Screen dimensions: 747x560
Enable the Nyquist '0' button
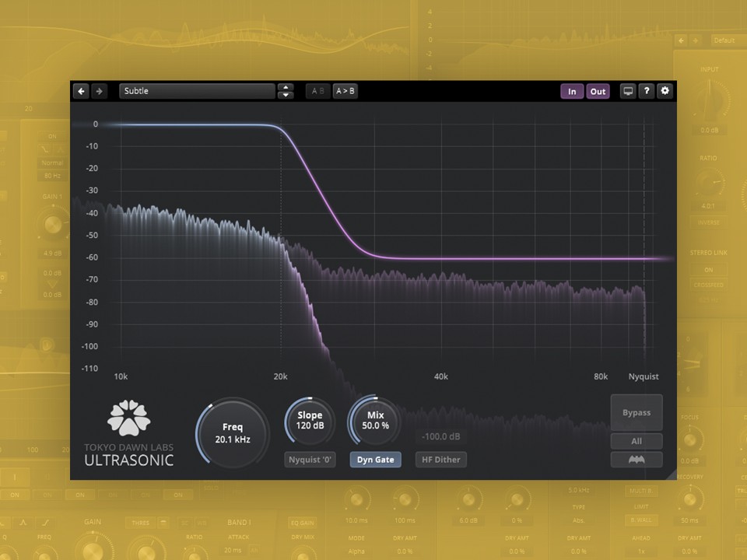(x=310, y=460)
